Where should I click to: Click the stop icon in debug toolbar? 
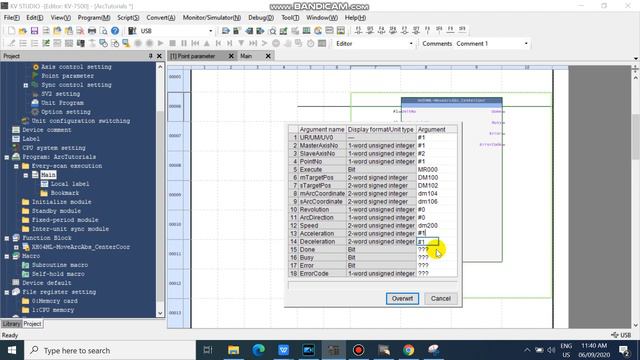[172, 43]
